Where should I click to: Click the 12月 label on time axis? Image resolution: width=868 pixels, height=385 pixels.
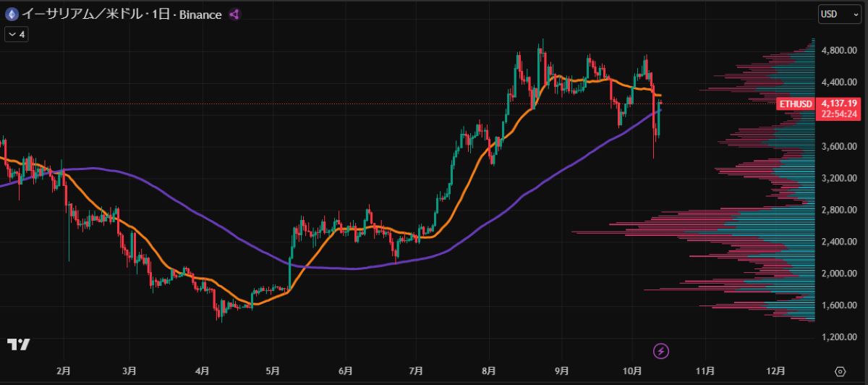point(775,371)
